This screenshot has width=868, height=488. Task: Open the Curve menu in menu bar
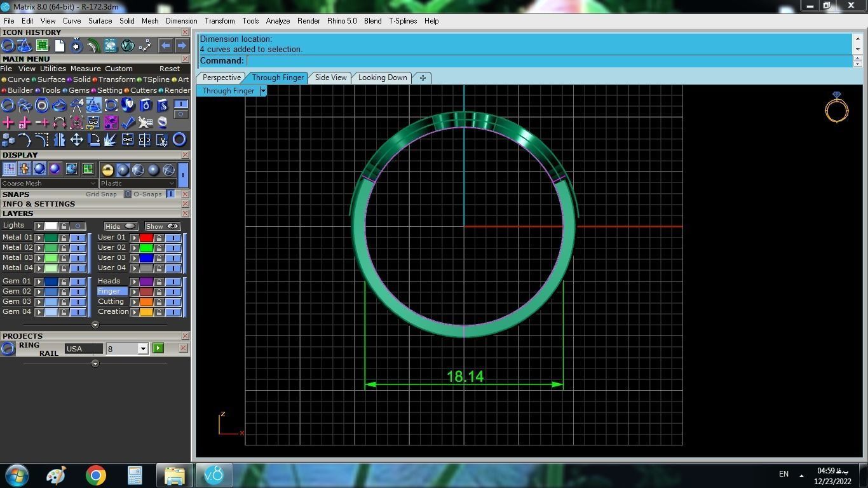[x=72, y=21]
